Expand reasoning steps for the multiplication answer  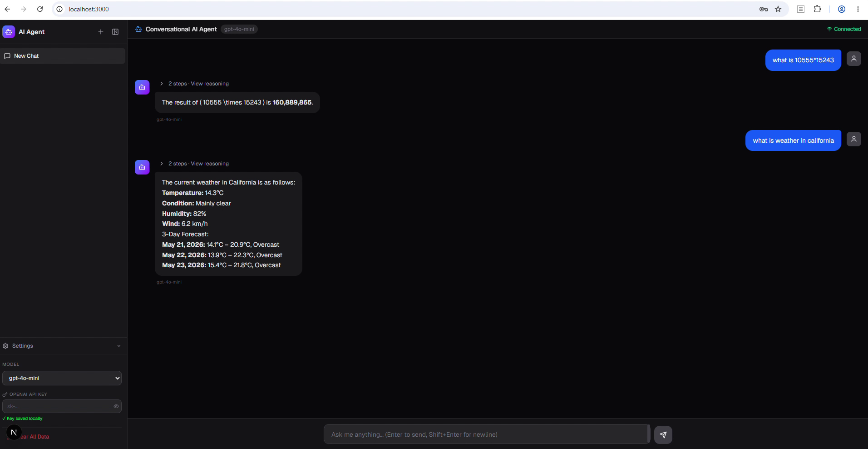pyautogui.click(x=194, y=84)
